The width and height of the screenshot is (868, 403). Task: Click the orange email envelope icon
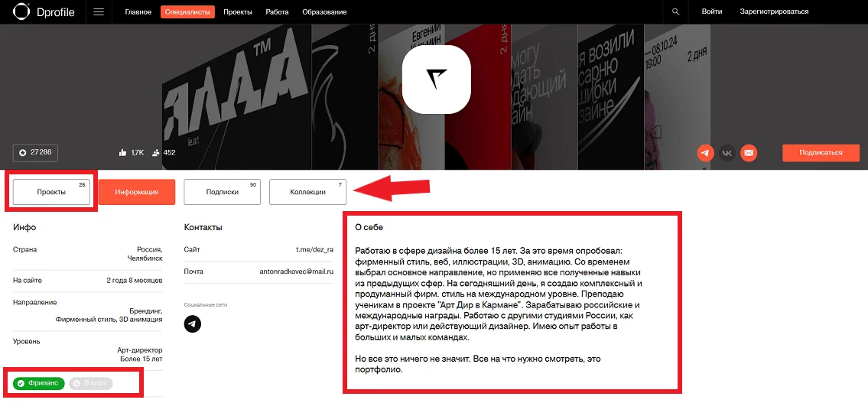pyautogui.click(x=749, y=153)
